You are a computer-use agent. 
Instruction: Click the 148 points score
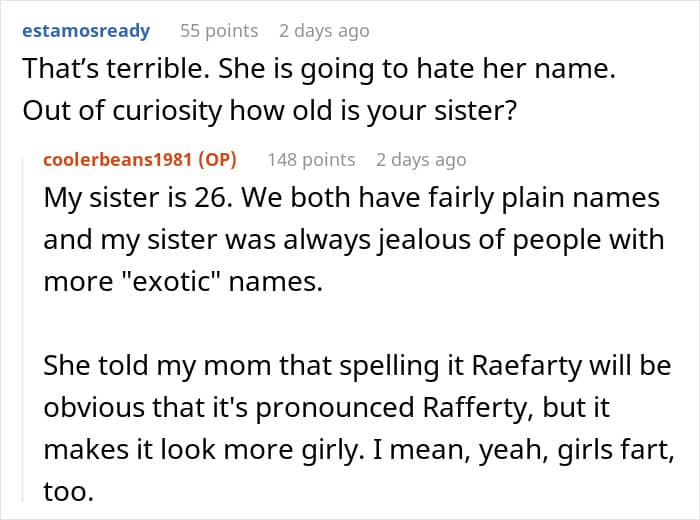pyautogui.click(x=311, y=160)
